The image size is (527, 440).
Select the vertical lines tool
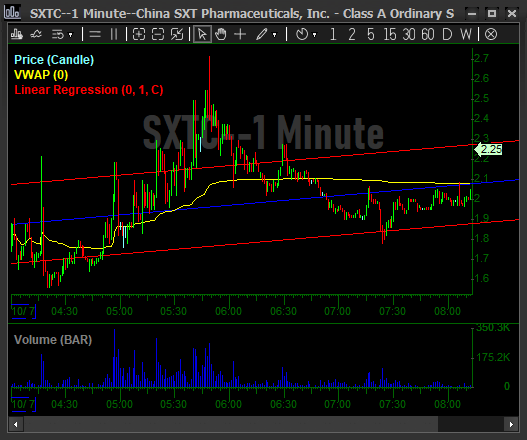pyautogui.click(x=114, y=34)
